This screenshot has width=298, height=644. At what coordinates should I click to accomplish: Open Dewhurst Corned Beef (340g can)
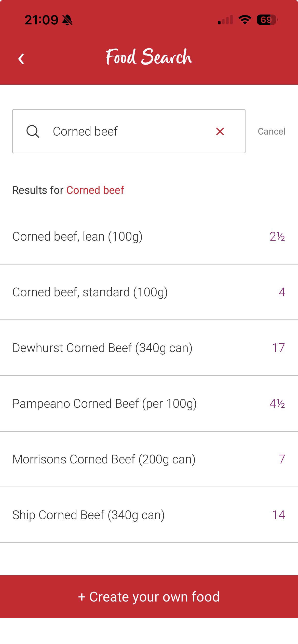[x=149, y=348]
